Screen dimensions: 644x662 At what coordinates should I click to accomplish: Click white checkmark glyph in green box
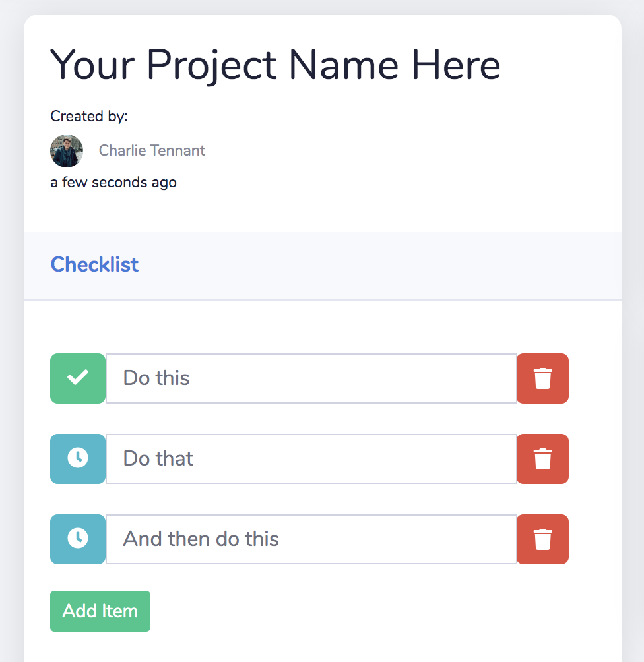pos(78,377)
